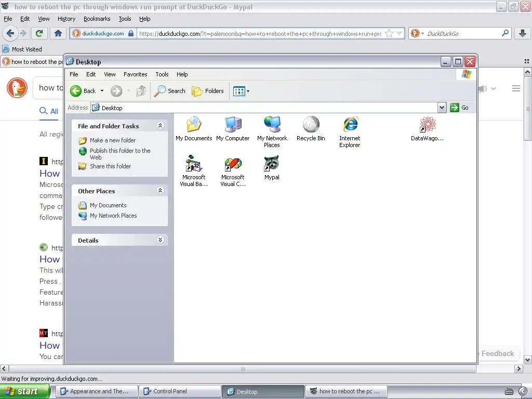
Task: Select the DataWago... shortcut icon
Action: click(x=427, y=129)
